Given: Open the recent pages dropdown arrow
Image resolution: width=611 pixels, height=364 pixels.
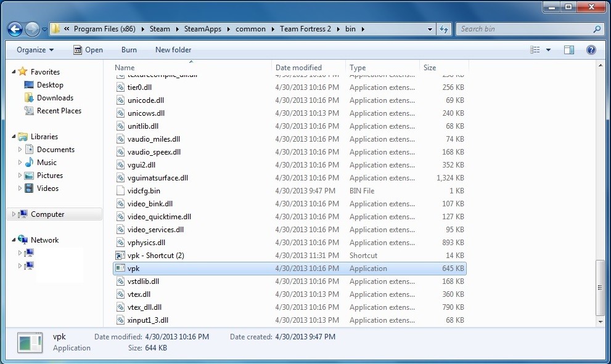Looking at the screenshot, I should pos(44,29).
